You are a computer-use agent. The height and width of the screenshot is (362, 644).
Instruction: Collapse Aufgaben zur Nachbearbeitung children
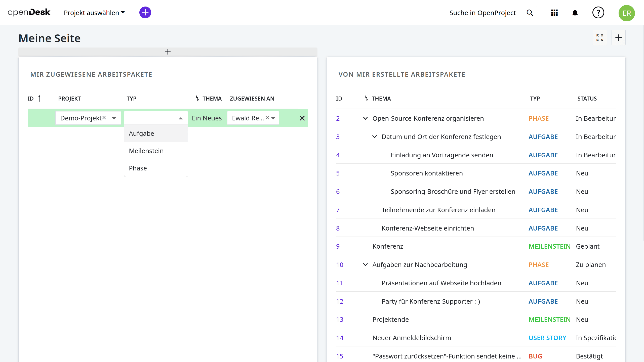pyautogui.click(x=365, y=265)
